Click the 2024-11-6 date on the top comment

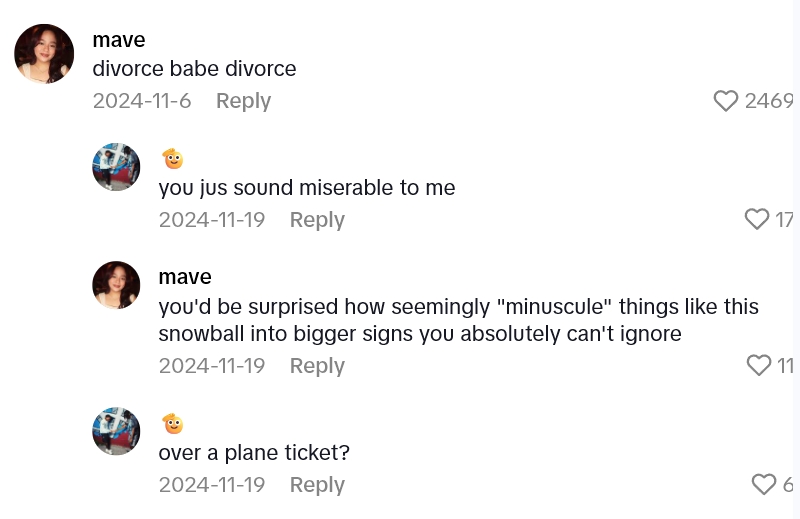pyautogui.click(x=141, y=101)
